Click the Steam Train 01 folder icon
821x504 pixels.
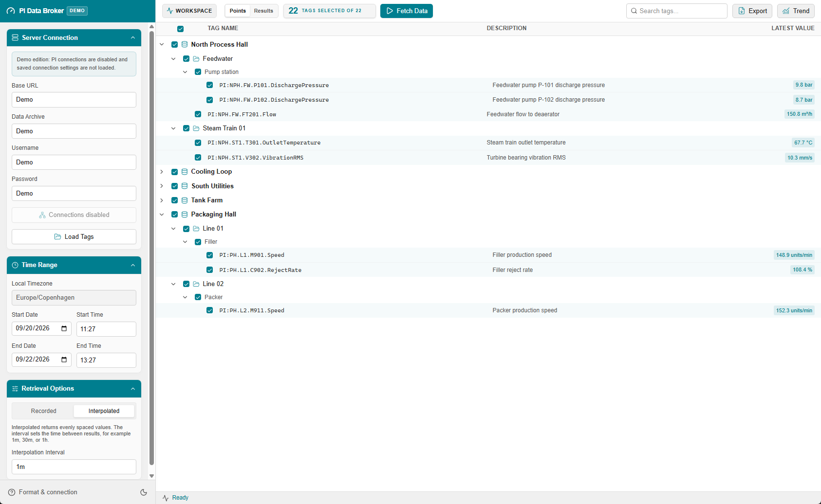click(x=196, y=128)
